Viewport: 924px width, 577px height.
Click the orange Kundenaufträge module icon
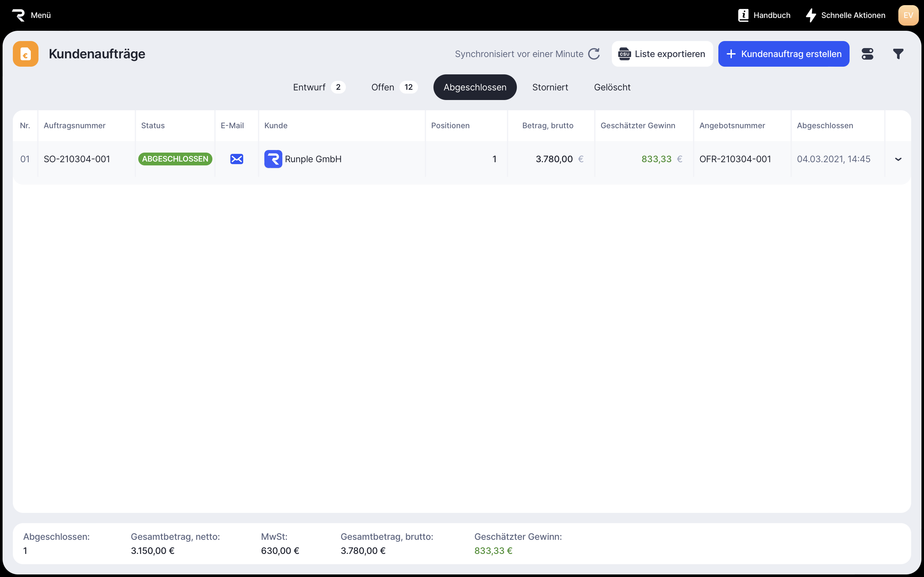point(26,54)
